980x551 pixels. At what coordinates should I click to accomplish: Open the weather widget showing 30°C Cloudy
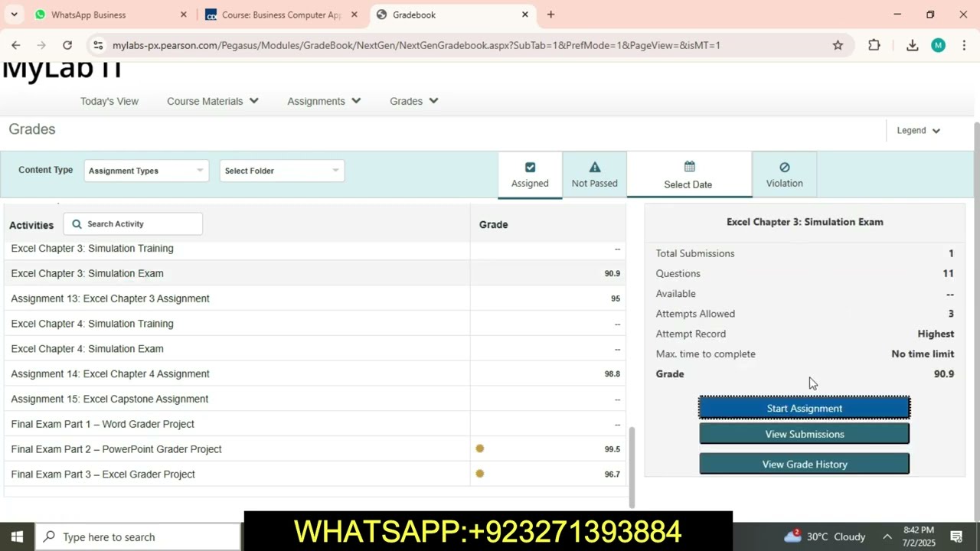(825, 536)
